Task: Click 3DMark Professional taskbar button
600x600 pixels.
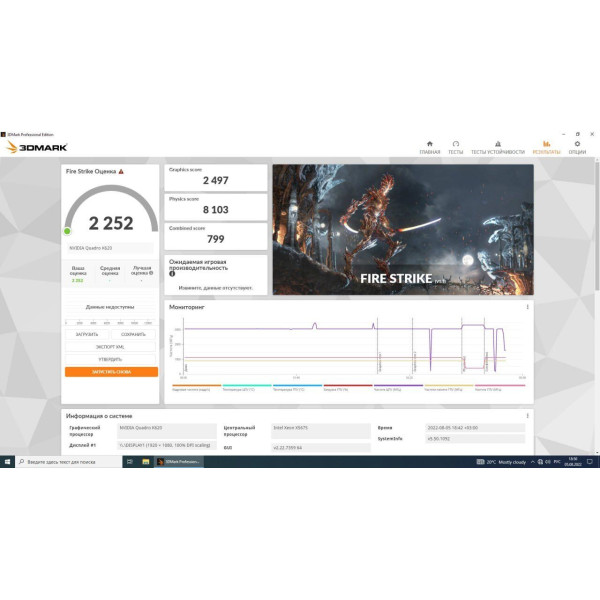Action: [x=179, y=462]
